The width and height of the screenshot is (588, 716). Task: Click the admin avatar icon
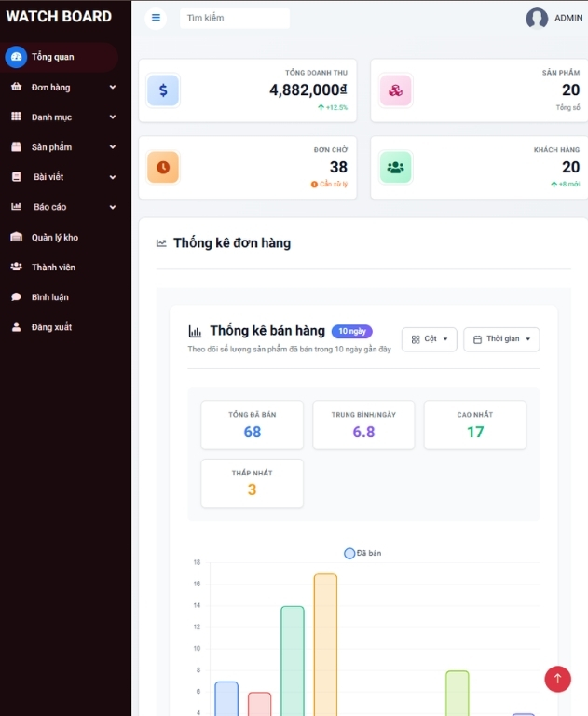(x=537, y=18)
